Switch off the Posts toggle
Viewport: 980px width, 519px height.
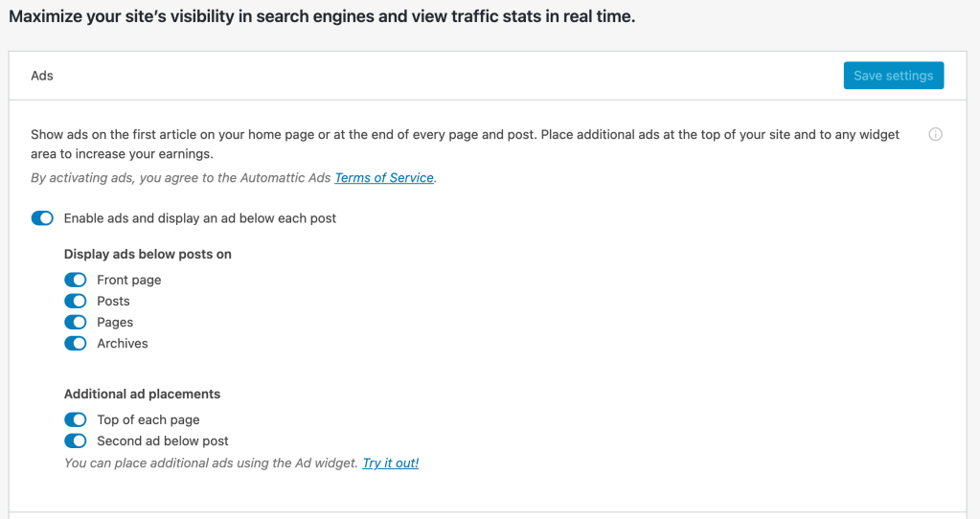point(76,302)
